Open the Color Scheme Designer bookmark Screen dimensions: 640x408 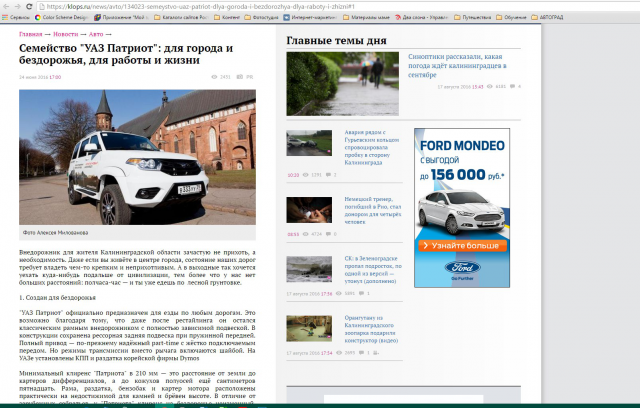click(x=61, y=17)
